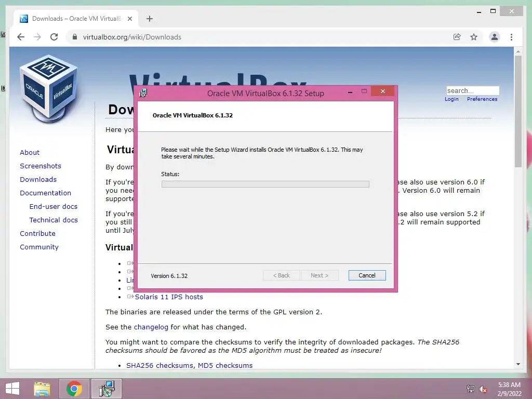
Task: Click the network tray icon
Action: pyautogui.click(x=470, y=389)
